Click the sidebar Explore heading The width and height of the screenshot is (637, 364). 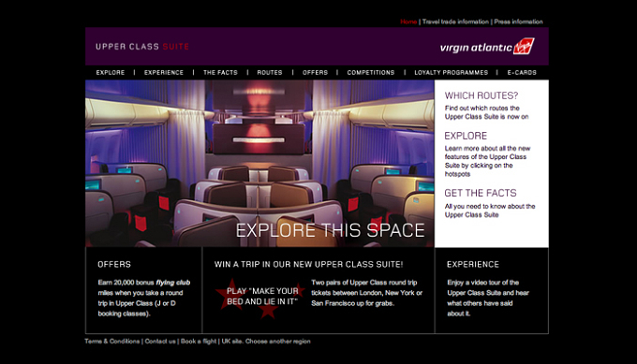(466, 136)
